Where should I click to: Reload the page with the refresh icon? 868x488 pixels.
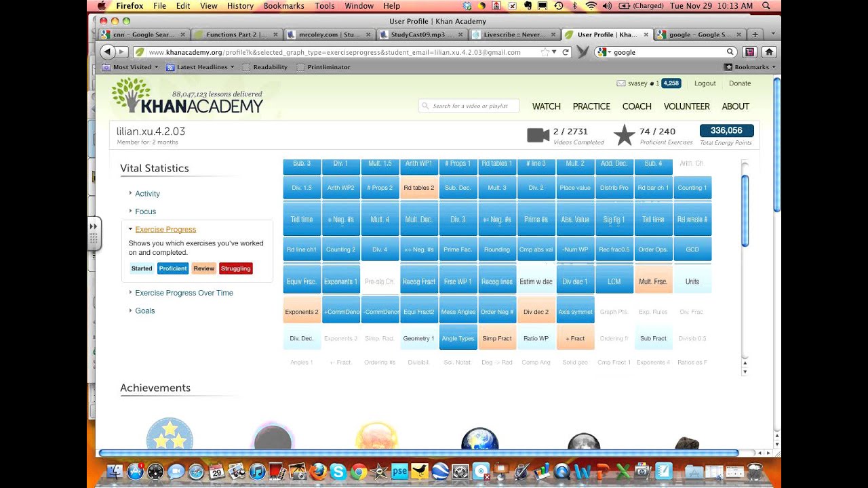pos(566,52)
